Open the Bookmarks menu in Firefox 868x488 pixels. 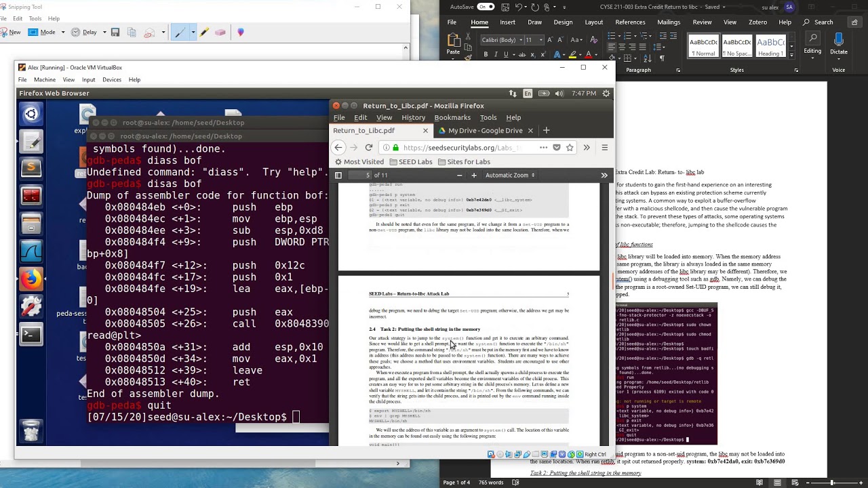(452, 118)
